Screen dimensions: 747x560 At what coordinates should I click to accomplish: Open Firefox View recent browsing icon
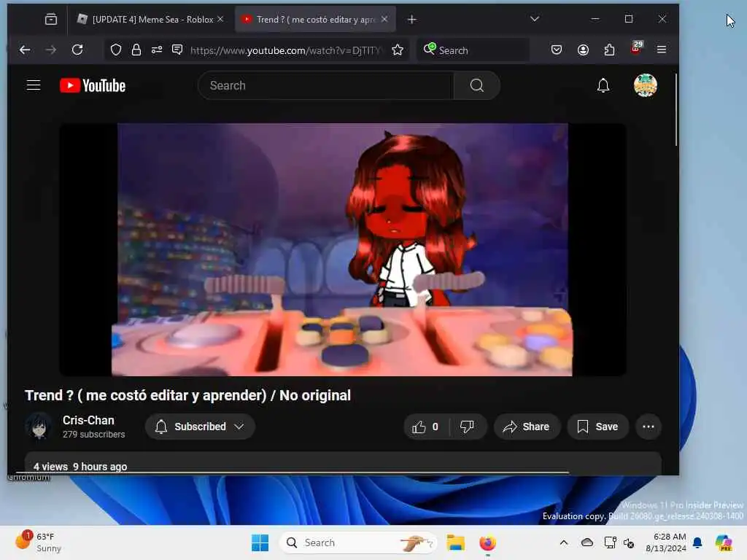[x=51, y=19]
